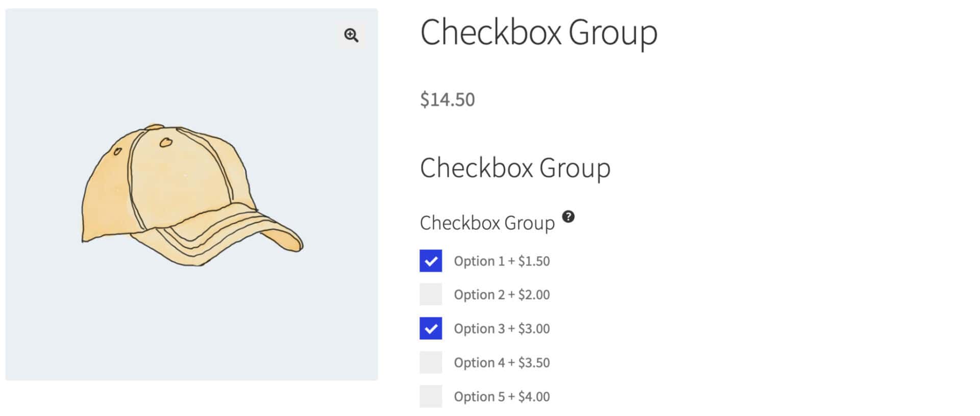
Task: Click the Option 5 + $4.00 label
Action: (x=502, y=396)
